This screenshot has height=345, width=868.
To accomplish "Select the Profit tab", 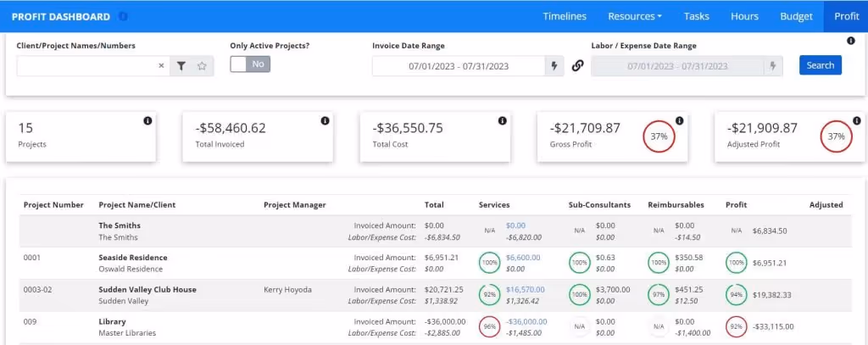I will (847, 17).
